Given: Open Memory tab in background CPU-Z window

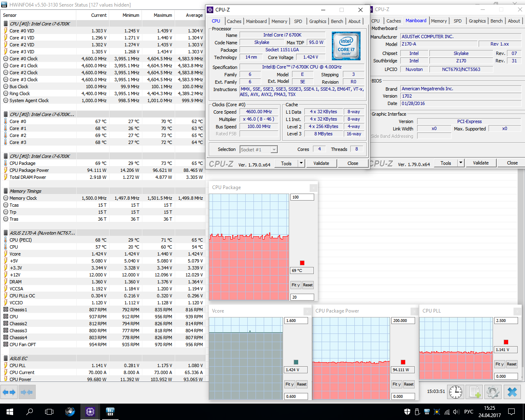Looking at the screenshot, I should (439, 21).
